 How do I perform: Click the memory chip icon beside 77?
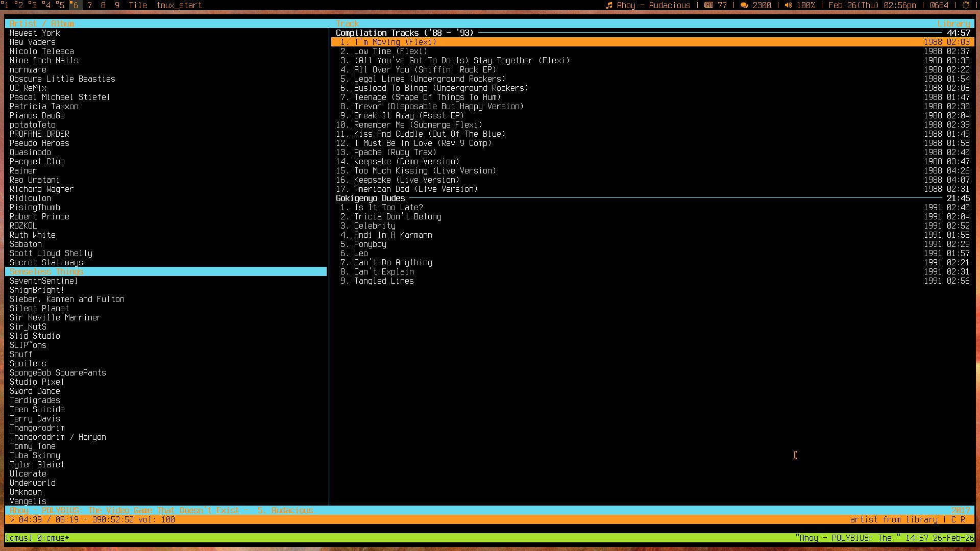tap(708, 5)
